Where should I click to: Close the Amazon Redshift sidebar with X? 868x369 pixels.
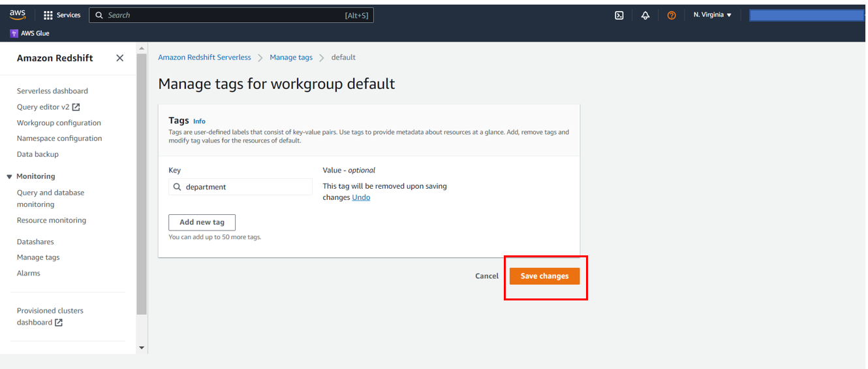coord(119,58)
